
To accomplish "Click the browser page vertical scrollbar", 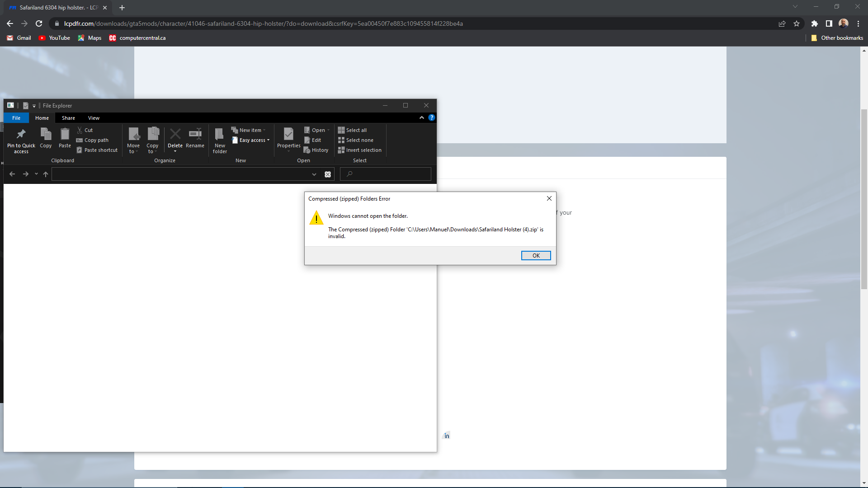I will pos(864,199).
